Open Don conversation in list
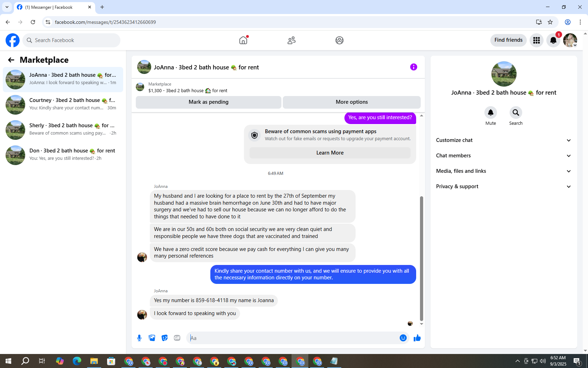The image size is (588, 368). click(x=63, y=155)
